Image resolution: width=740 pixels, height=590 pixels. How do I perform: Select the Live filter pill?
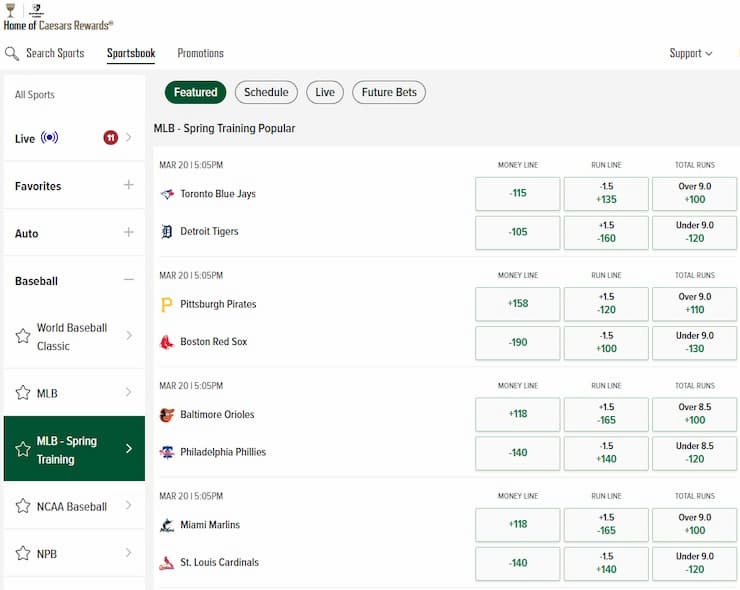(x=325, y=93)
